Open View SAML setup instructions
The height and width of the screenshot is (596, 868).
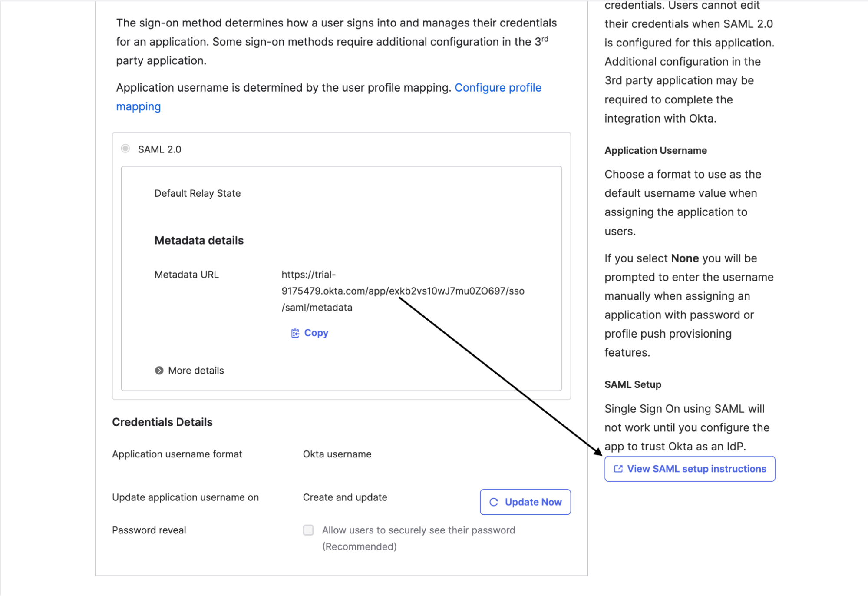690,469
